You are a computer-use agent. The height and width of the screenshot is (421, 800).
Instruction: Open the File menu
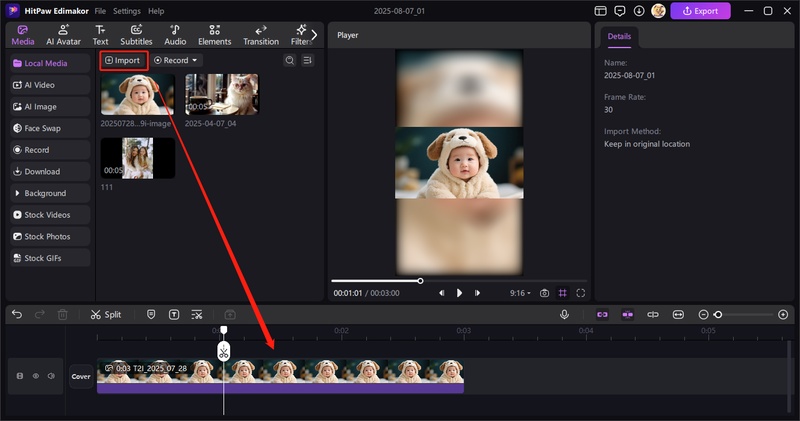pyautogui.click(x=100, y=11)
